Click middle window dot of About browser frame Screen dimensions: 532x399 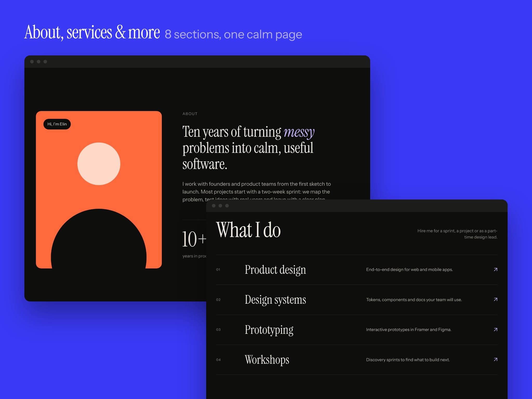coord(38,62)
